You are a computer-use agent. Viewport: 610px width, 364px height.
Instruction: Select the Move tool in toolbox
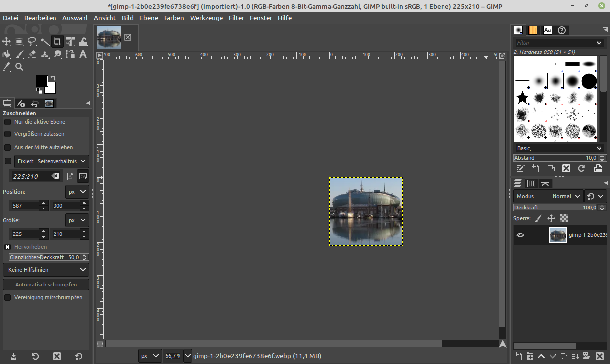pos(7,42)
